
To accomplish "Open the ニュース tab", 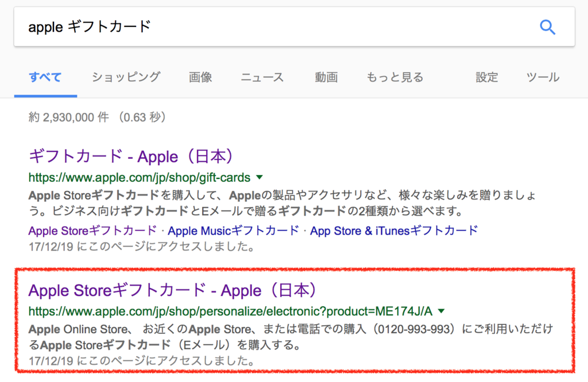I will (x=262, y=77).
